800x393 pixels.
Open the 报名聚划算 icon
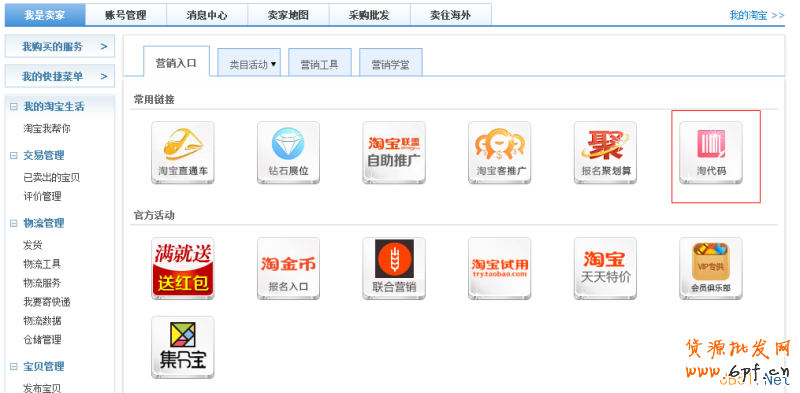(605, 153)
